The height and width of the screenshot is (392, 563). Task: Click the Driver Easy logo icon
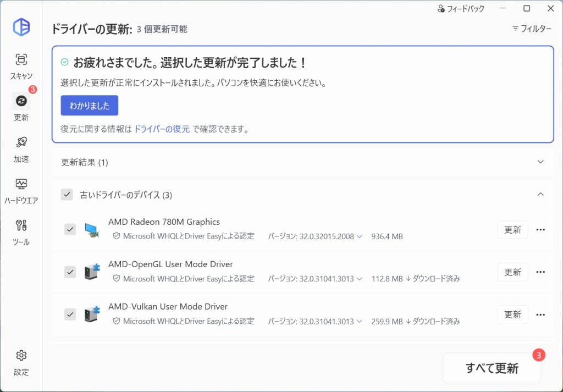pos(21,27)
